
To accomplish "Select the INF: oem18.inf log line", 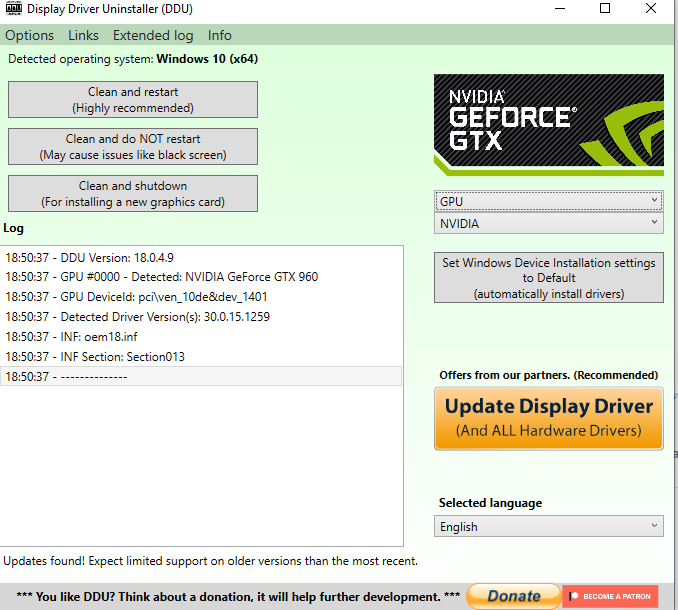I will coord(201,336).
